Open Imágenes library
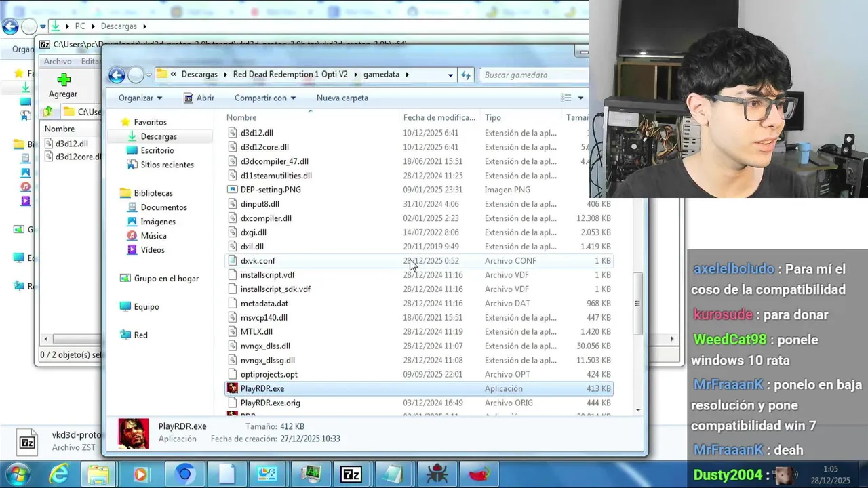 [158, 222]
